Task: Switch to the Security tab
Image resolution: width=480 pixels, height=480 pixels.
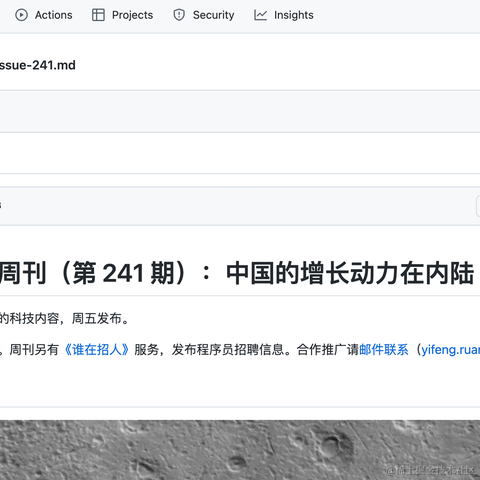Action: tap(203, 15)
